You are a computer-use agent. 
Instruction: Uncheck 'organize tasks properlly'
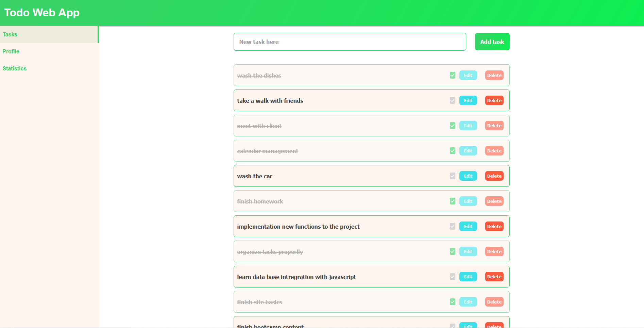click(452, 251)
